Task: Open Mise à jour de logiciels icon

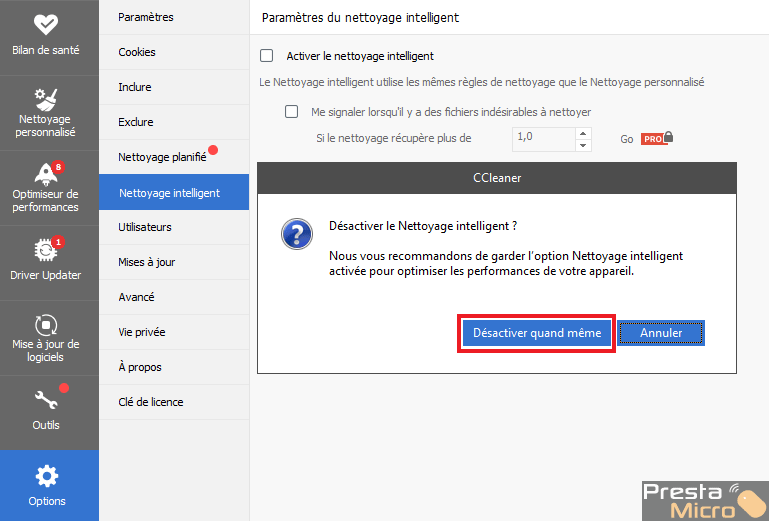Action: pos(46,325)
